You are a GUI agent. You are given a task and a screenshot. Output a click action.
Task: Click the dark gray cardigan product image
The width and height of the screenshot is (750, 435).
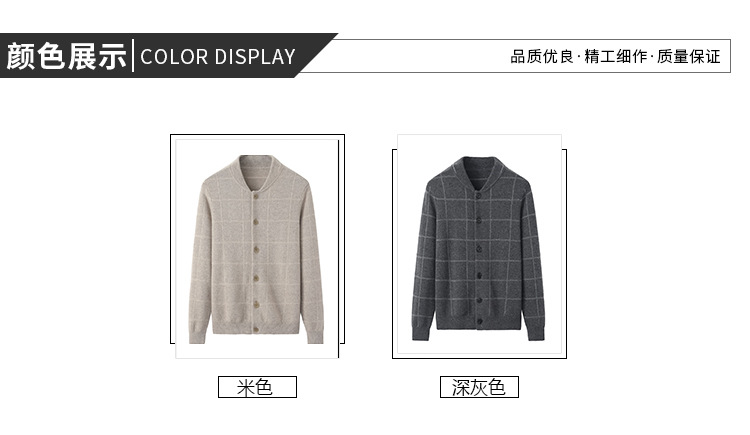(479, 244)
